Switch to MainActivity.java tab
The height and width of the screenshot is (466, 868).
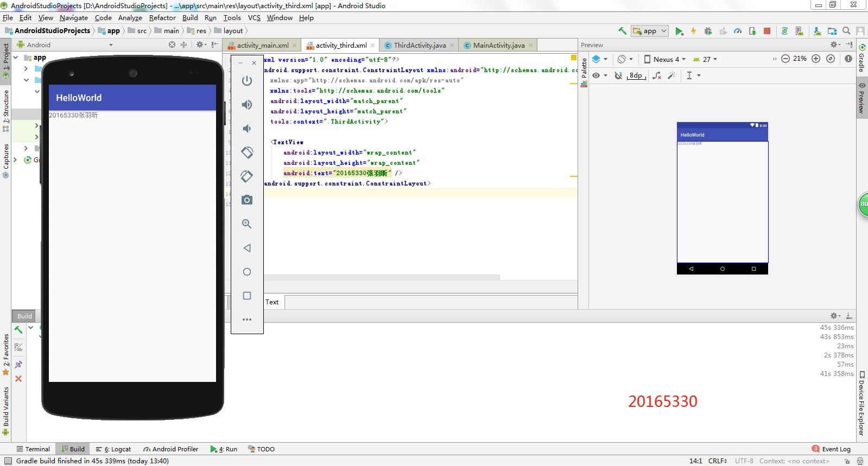click(x=498, y=46)
